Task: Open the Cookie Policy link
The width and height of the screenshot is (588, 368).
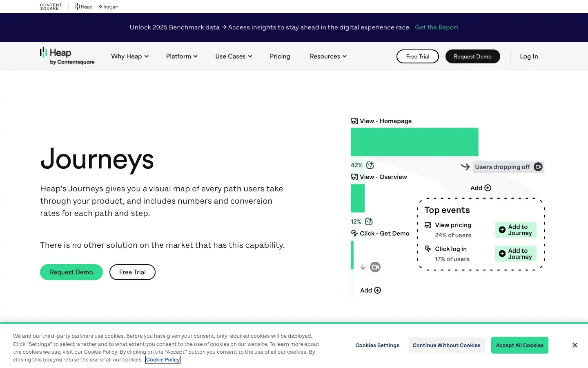Action: [163, 359]
